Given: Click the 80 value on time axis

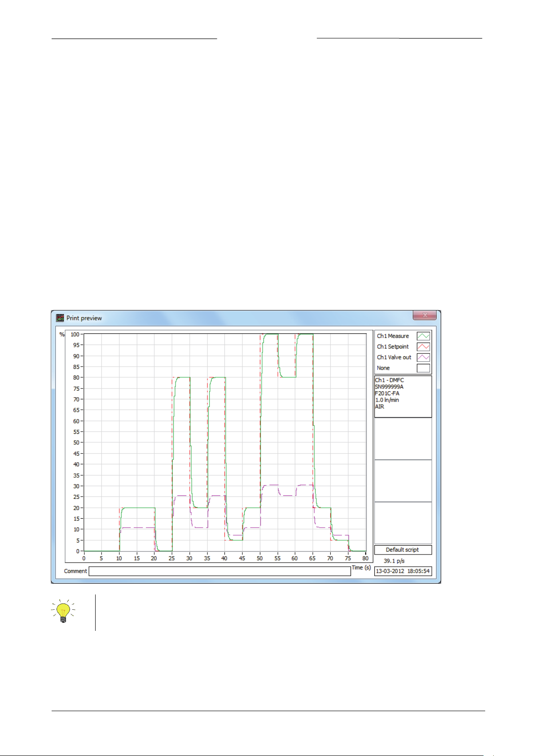Looking at the screenshot, I should pyautogui.click(x=365, y=559).
